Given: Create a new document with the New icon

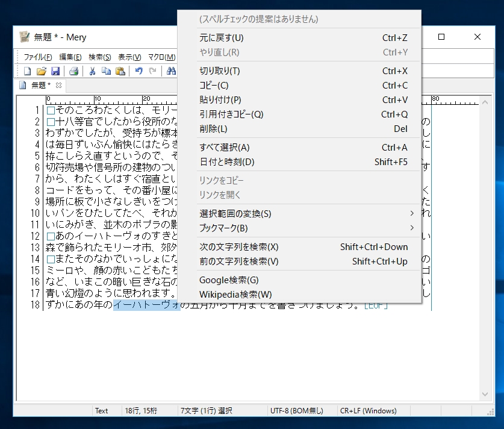Looking at the screenshot, I should click(x=27, y=70).
